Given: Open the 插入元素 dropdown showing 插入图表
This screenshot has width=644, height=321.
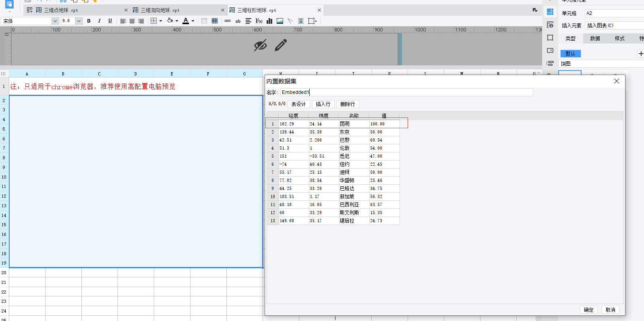Looking at the screenshot, I should click(x=614, y=25).
